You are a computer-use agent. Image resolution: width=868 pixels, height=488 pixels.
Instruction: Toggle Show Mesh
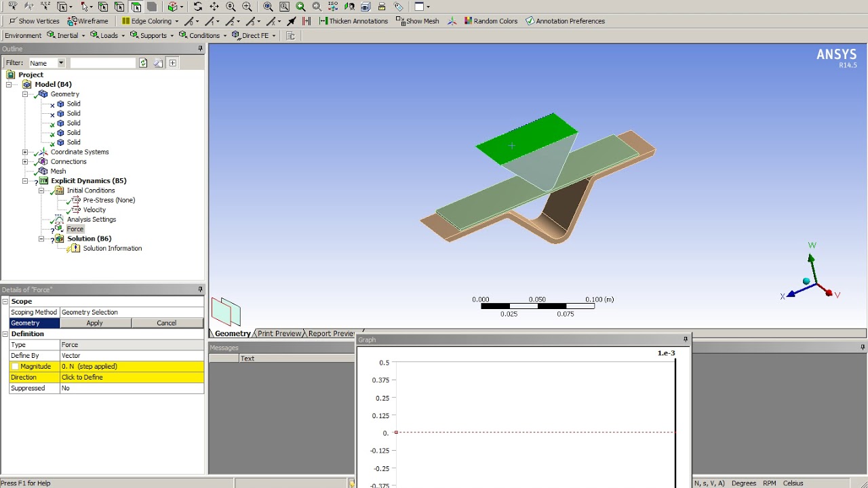click(417, 21)
